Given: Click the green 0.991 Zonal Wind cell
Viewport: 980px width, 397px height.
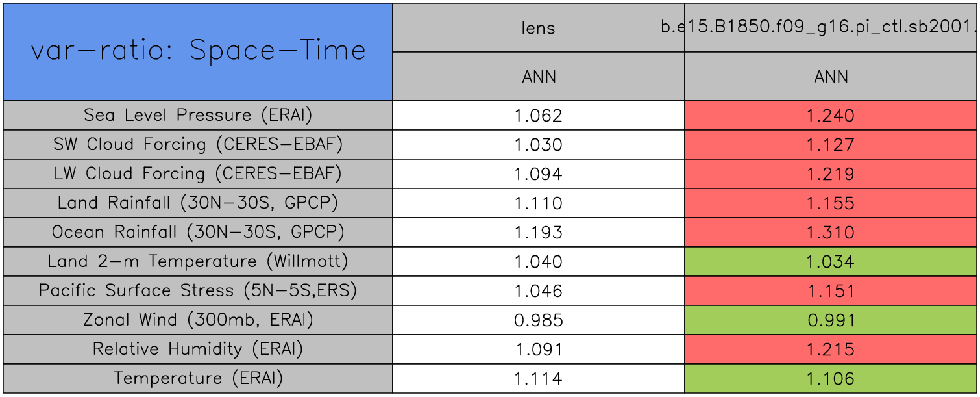Looking at the screenshot, I should [831, 320].
